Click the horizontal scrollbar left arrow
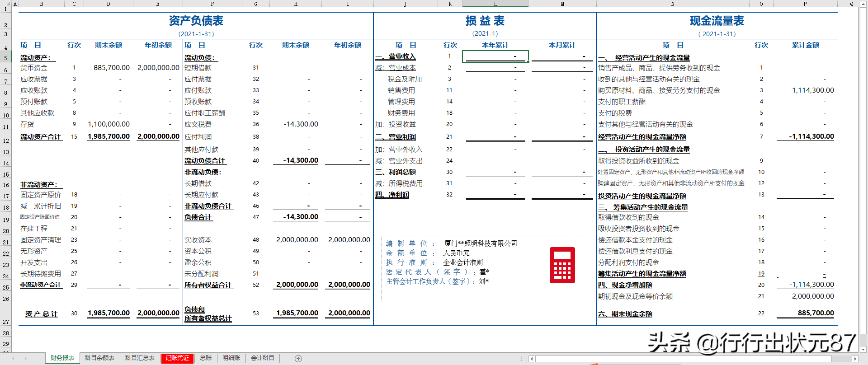The width and height of the screenshot is (868, 365). (532, 359)
